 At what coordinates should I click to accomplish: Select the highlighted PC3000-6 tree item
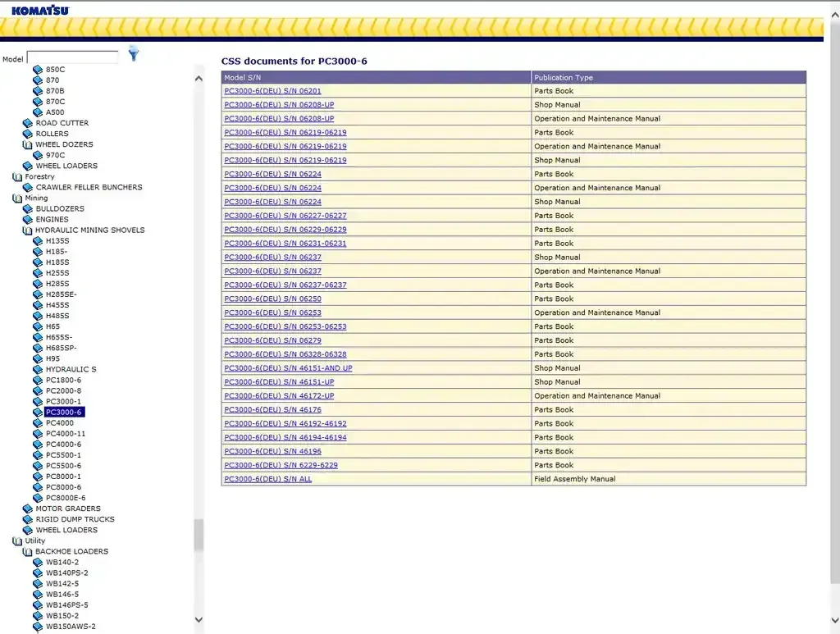click(x=64, y=413)
